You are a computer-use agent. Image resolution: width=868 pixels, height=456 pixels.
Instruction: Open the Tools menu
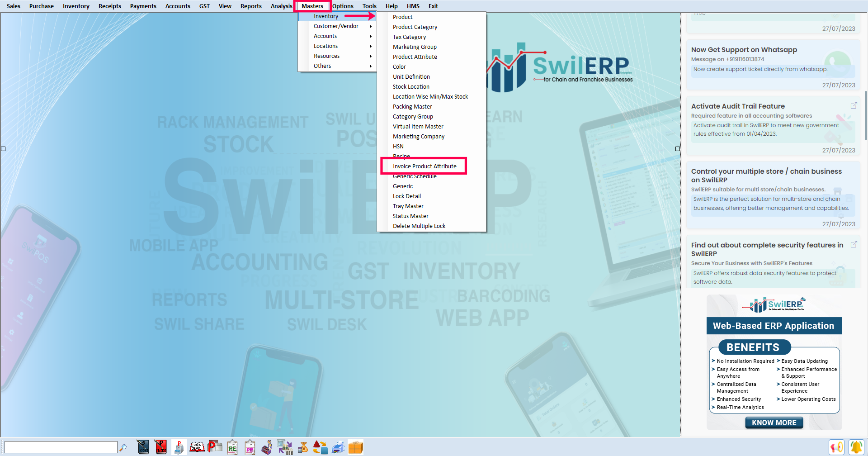369,6
